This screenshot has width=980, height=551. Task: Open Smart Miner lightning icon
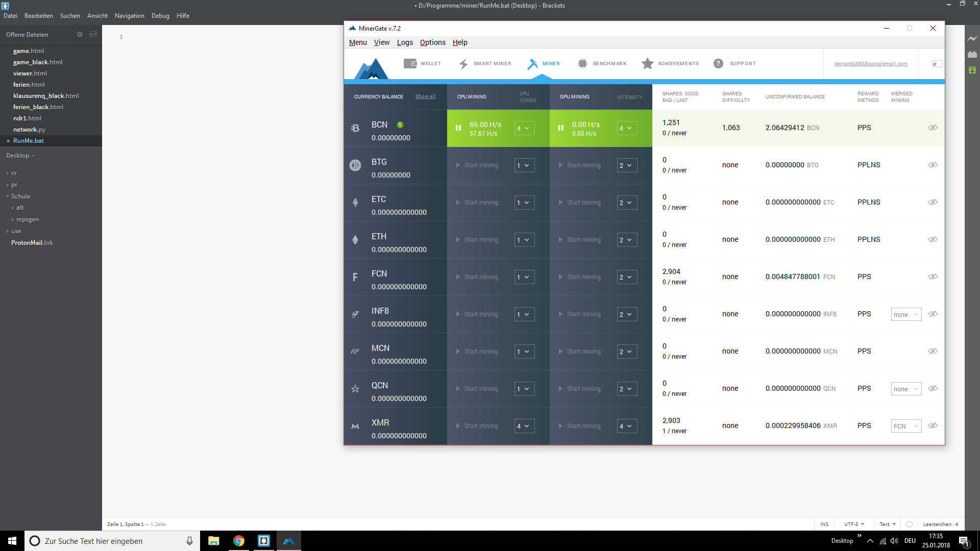[463, 64]
